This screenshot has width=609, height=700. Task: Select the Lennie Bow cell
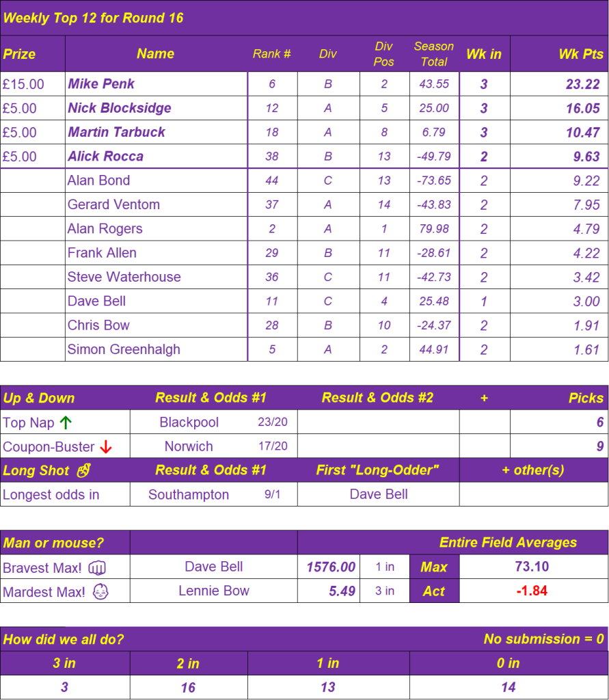[213, 591]
